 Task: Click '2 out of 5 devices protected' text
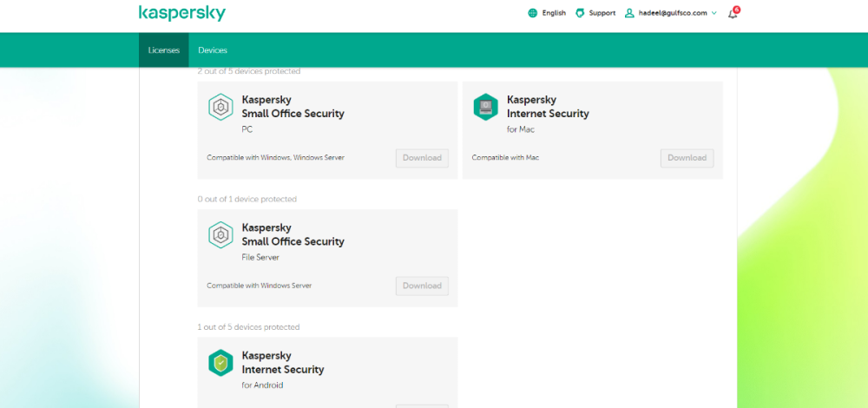(x=248, y=71)
